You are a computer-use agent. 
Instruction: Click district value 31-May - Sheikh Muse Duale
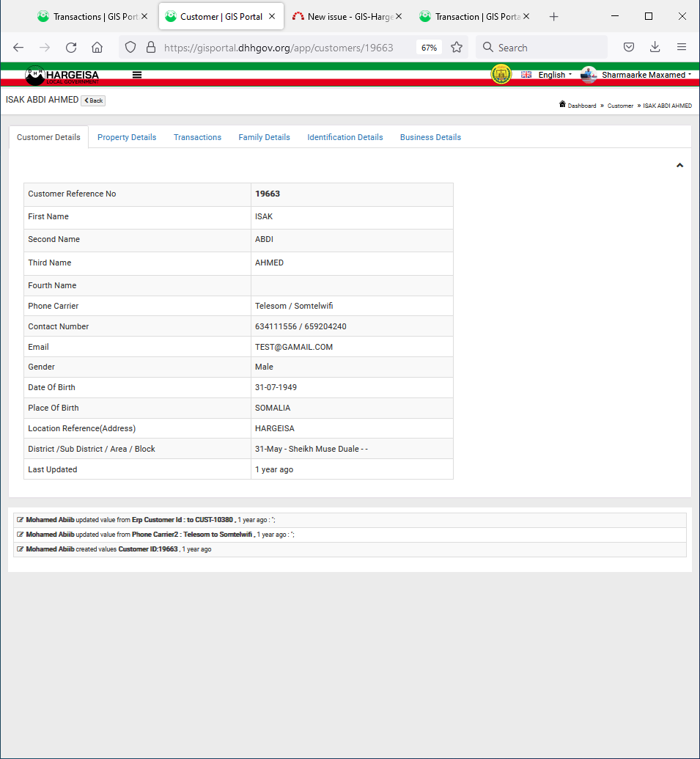point(311,450)
